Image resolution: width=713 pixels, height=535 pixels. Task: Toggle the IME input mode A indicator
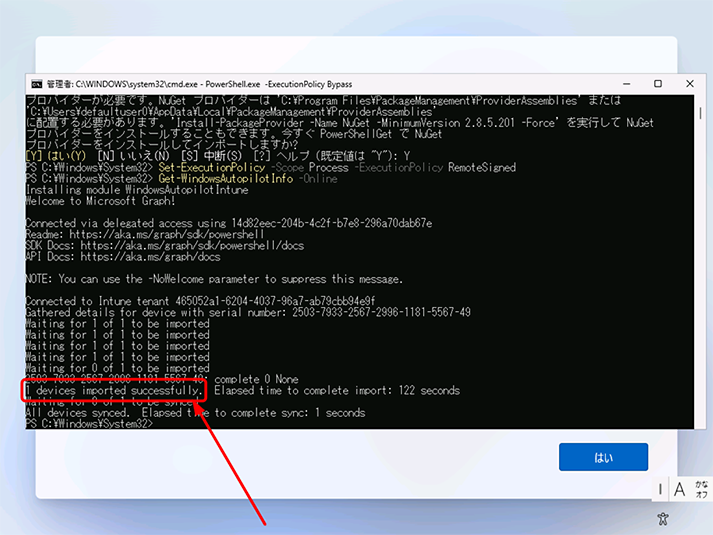[x=679, y=490]
